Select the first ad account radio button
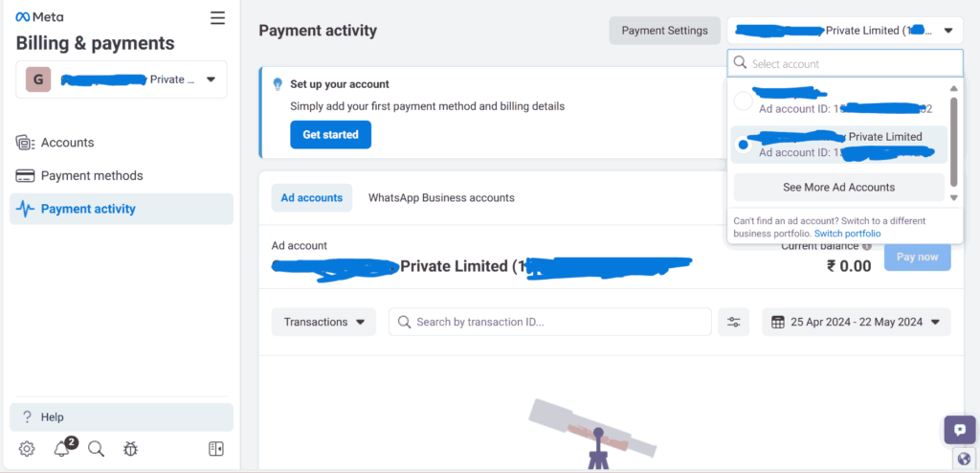 pos(744,101)
